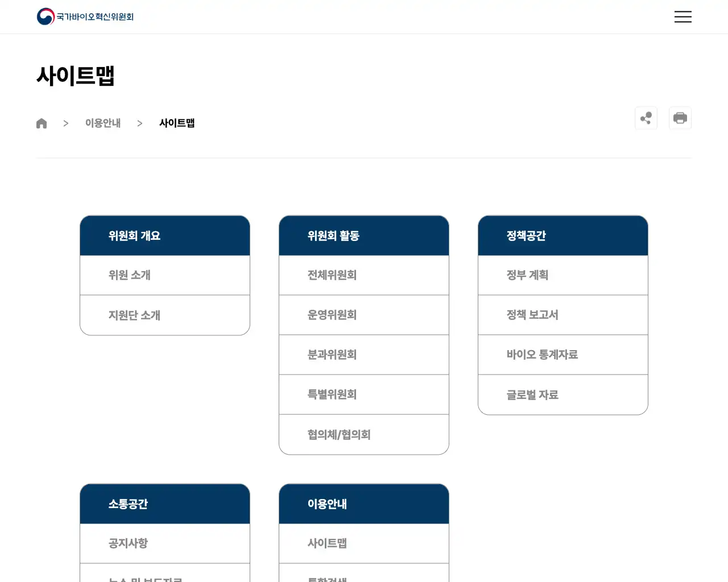Open 사이트맵 link in 이용안내 card

[x=364, y=543]
